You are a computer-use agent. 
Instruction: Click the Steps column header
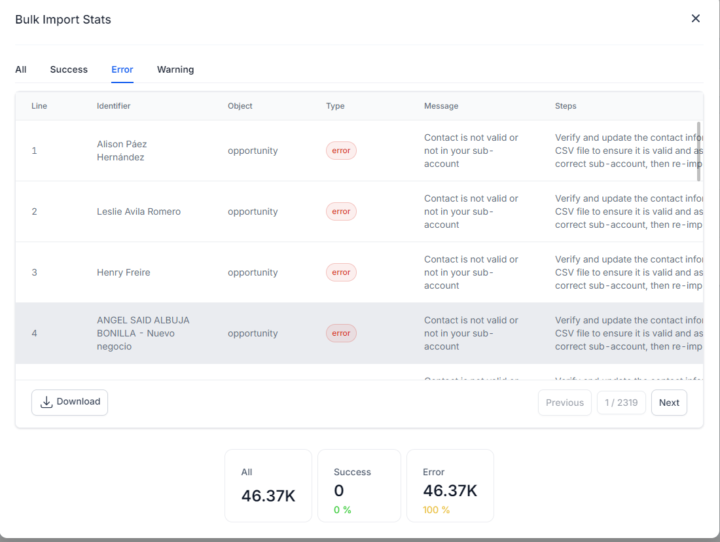565,106
